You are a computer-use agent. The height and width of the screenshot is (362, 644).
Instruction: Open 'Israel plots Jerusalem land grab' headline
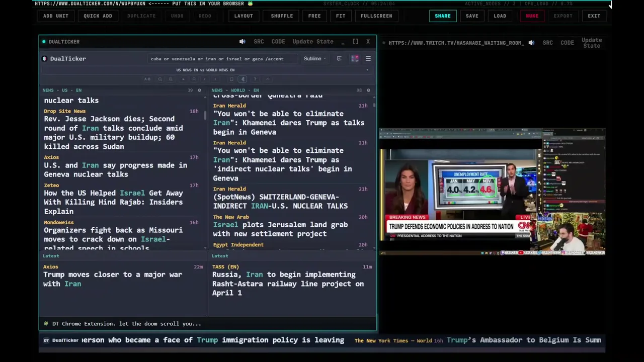280,229
